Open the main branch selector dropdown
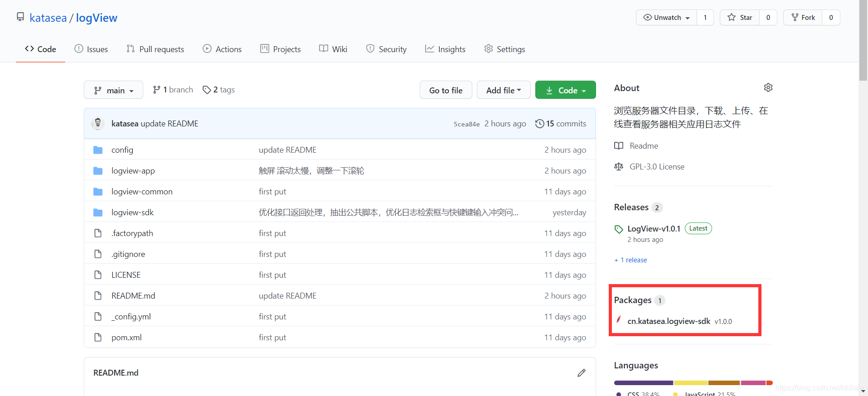Image resolution: width=868 pixels, height=396 pixels. click(x=113, y=90)
